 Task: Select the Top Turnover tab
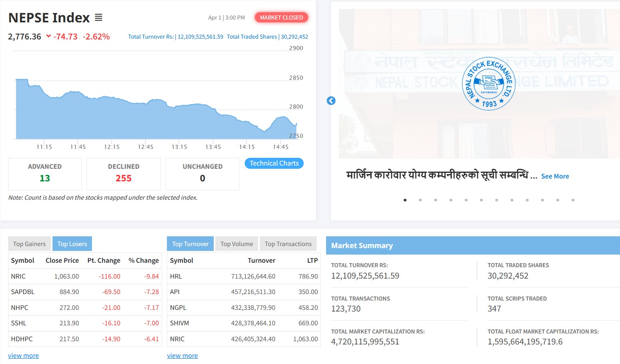[190, 244]
